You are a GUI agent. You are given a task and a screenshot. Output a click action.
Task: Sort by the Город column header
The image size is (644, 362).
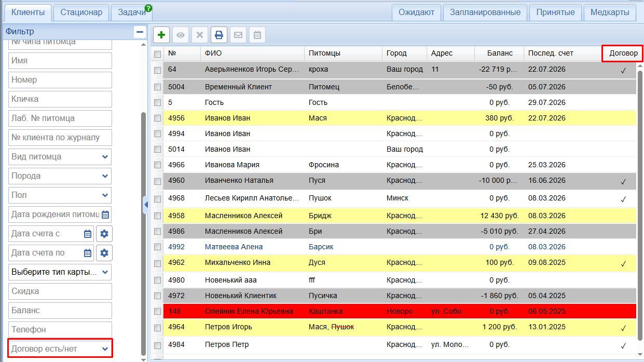404,53
